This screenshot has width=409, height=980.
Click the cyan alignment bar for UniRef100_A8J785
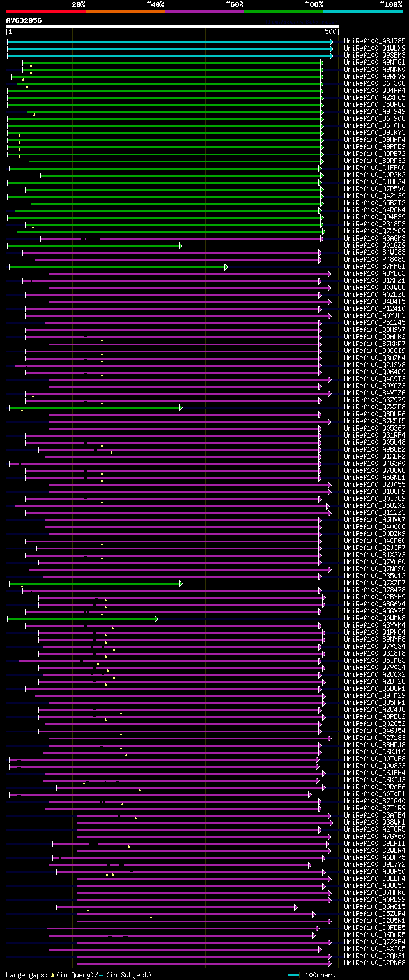(x=170, y=42)
